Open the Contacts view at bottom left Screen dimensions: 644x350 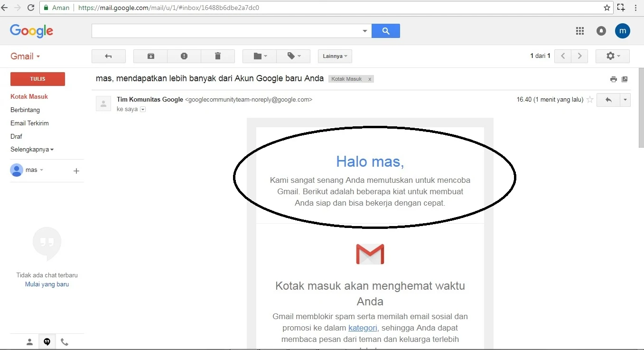tap(28, 341)
